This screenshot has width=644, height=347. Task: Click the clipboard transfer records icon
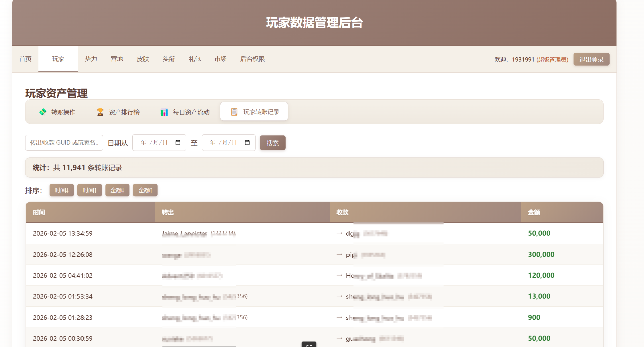(234, 112)
